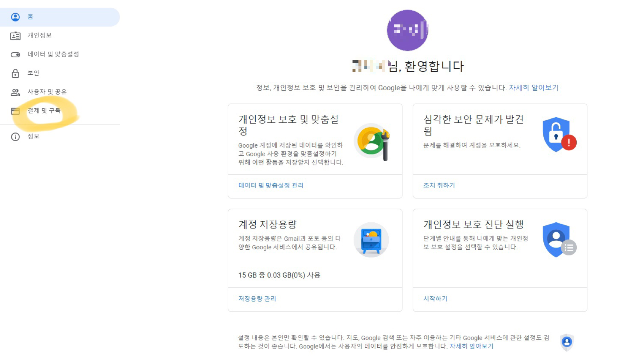Click the 개인정보 보호 및 맞춤설정 card heading
Image resolution: width=617 pixels, height=364 pixels.
[289, 125]
